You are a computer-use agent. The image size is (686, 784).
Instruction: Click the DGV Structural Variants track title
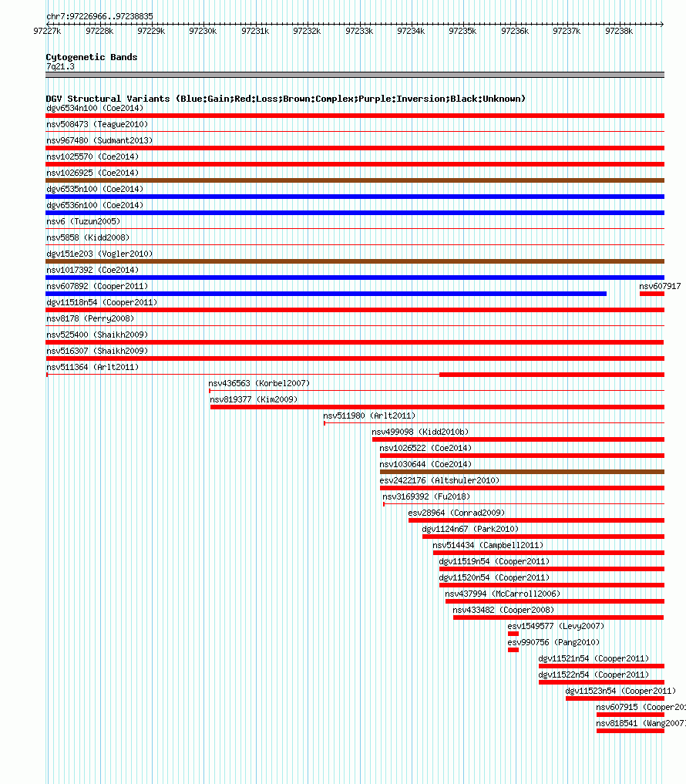[x=286, y=99]
